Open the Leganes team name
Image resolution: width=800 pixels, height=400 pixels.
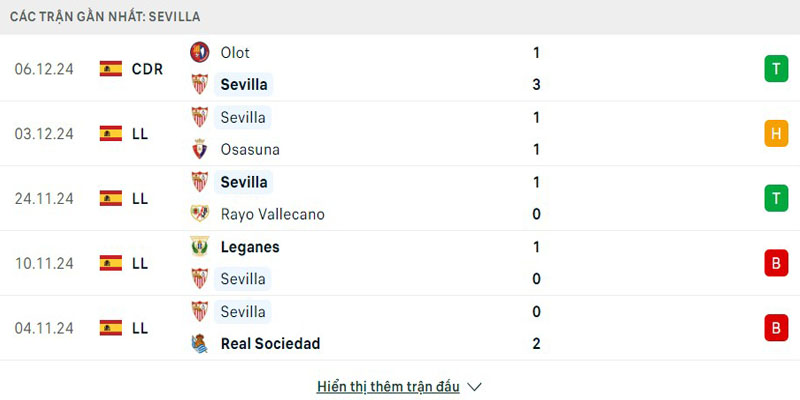tap(250, 247)
